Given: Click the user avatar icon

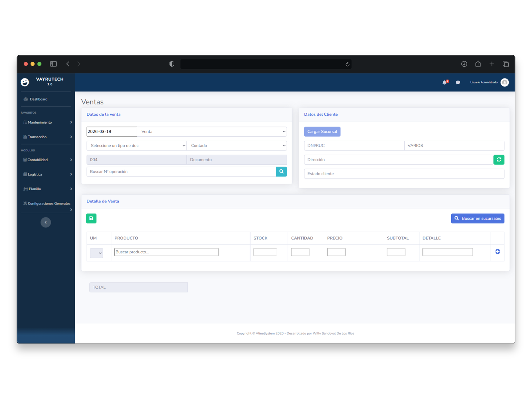Looking at the screenshot, I should pos(504,82).
